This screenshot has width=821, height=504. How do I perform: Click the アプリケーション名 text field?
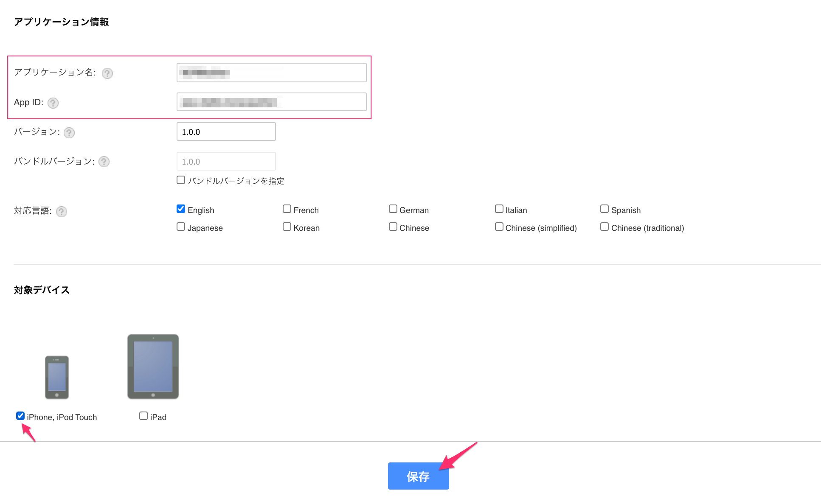point(271,73)
